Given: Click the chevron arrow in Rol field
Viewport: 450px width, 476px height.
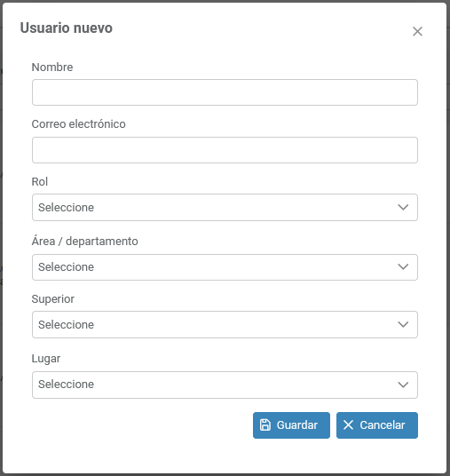Looking at the screenshot, I should click(403, 207).
